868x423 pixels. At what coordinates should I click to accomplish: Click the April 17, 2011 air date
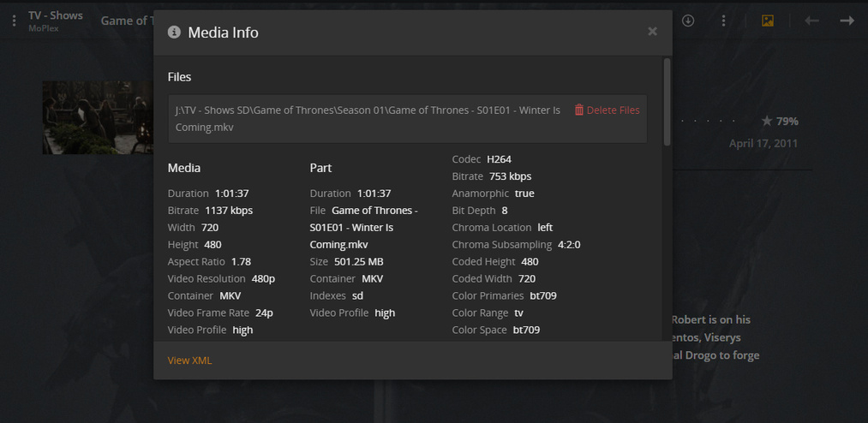763,143
